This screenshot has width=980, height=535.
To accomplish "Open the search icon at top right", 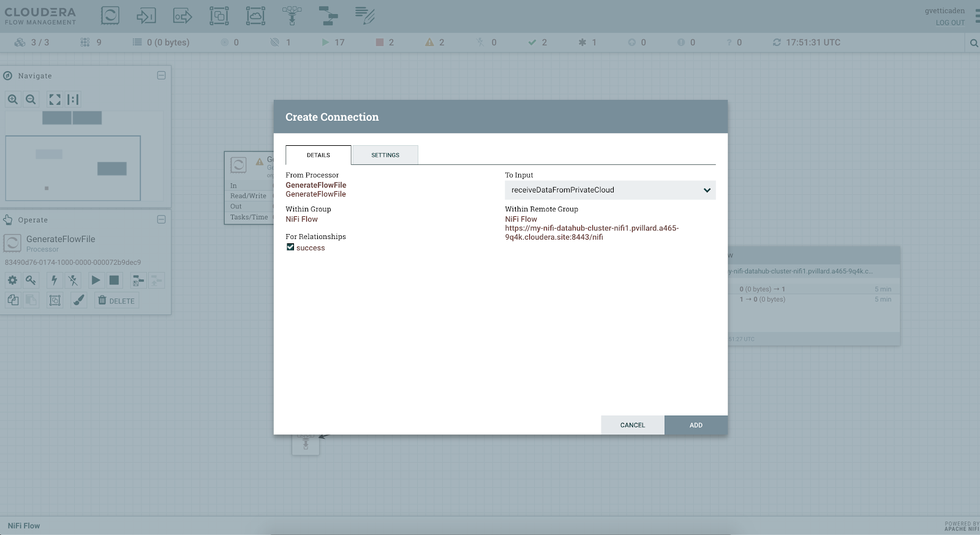I will pos(973,43).
